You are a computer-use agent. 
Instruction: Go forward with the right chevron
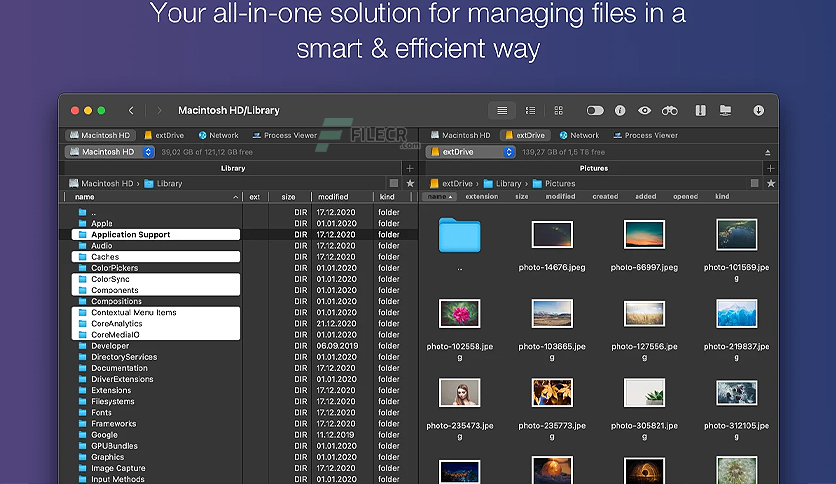(x=159, y=110)
